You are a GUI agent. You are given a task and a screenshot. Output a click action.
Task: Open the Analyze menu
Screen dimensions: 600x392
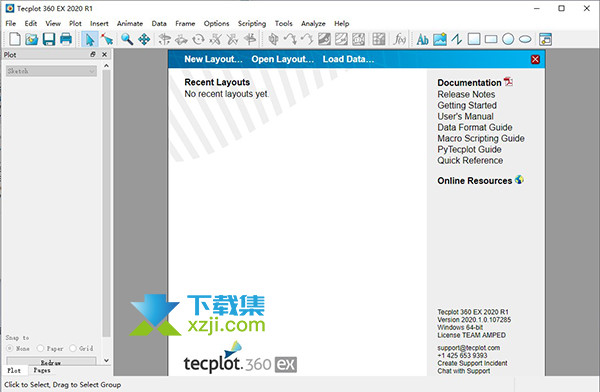[313, 24]
